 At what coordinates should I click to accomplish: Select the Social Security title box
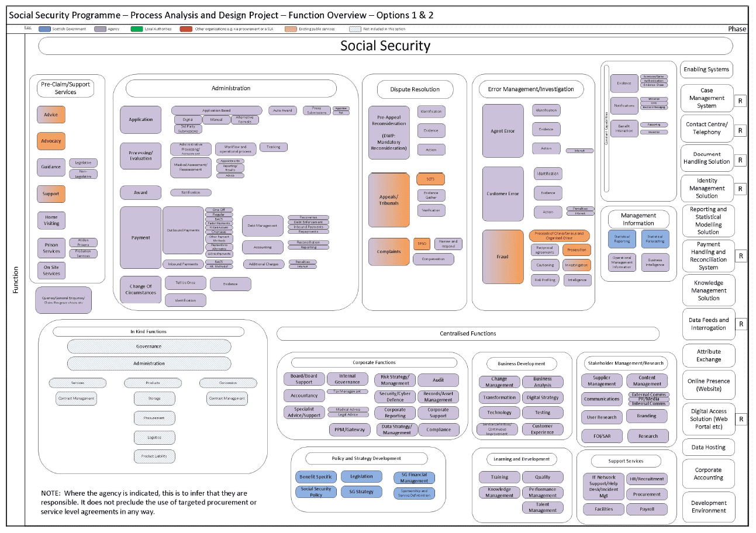385,46
